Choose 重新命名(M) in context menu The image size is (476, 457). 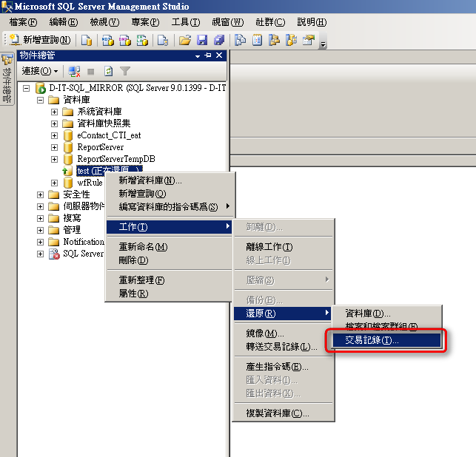coord(170,247)
